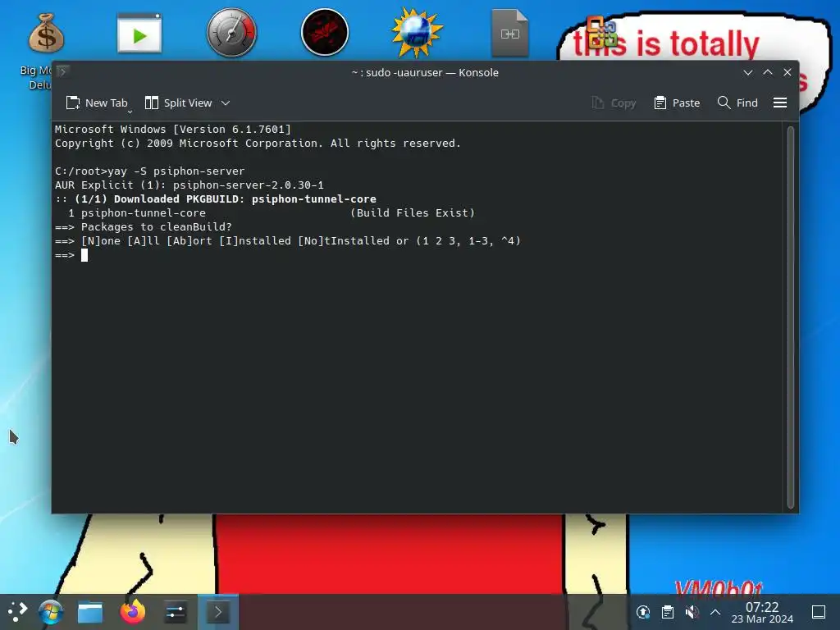Close the Konsole window
The height and width of the screenshot is (630, 840).
[787, 72]
